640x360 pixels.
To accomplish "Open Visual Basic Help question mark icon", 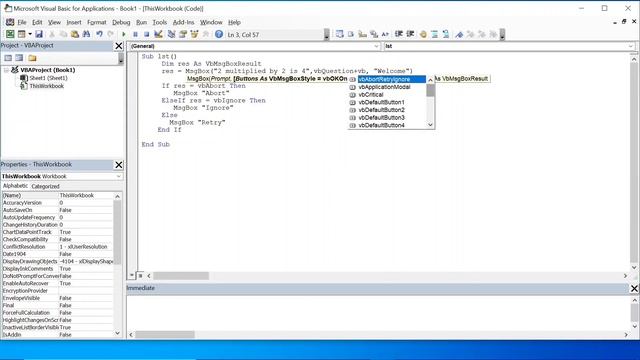I will pos(219,34).
